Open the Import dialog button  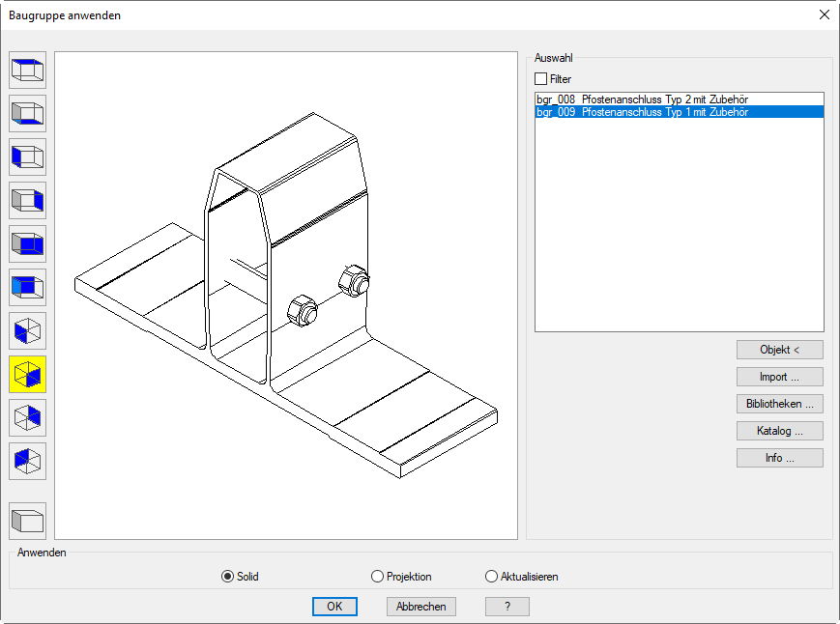(x=779, y=377)
